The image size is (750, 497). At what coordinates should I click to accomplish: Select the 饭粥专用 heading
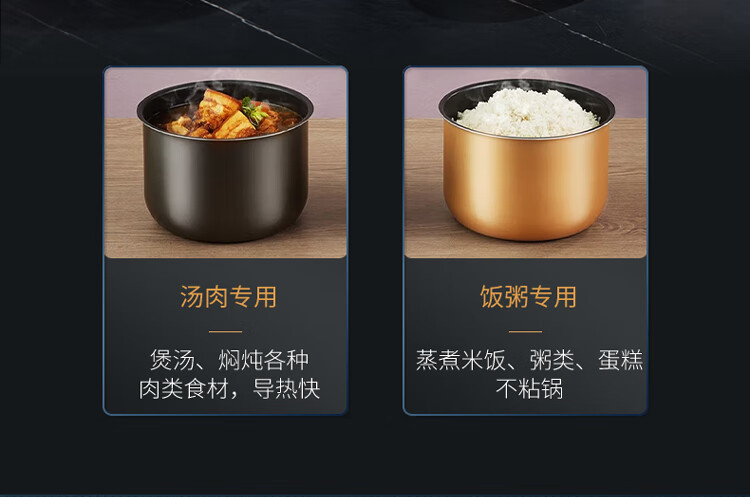coord(528,297)
